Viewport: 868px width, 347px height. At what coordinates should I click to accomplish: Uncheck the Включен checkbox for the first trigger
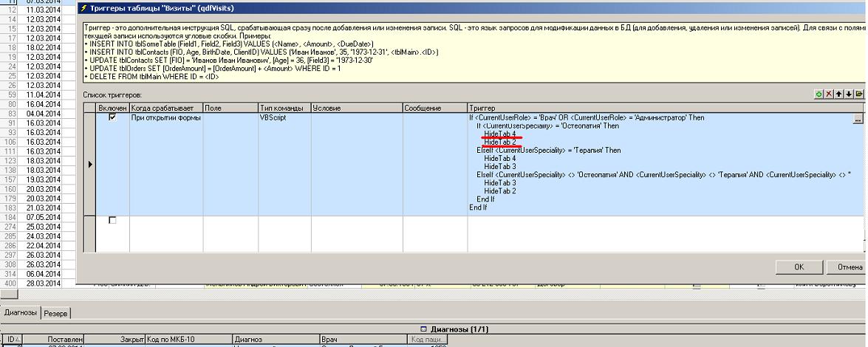tap(112, 117)
